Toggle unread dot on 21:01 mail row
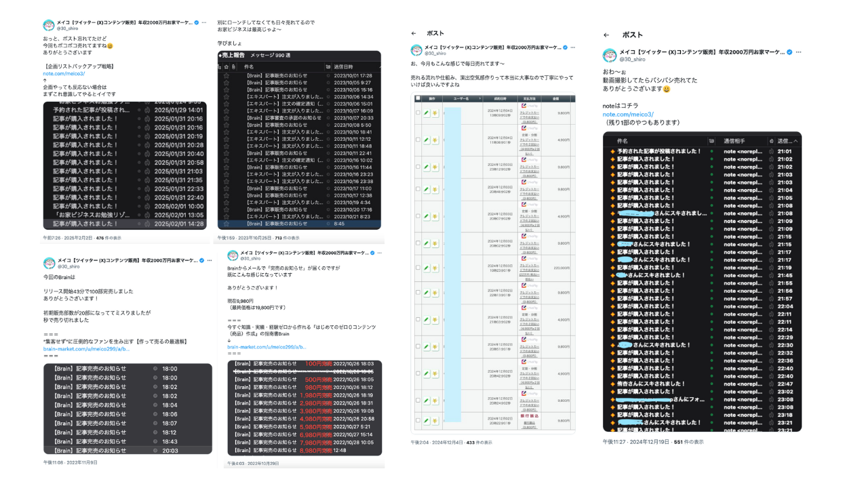The height and width of the screenshot is (488, 868). coord(712,151)
